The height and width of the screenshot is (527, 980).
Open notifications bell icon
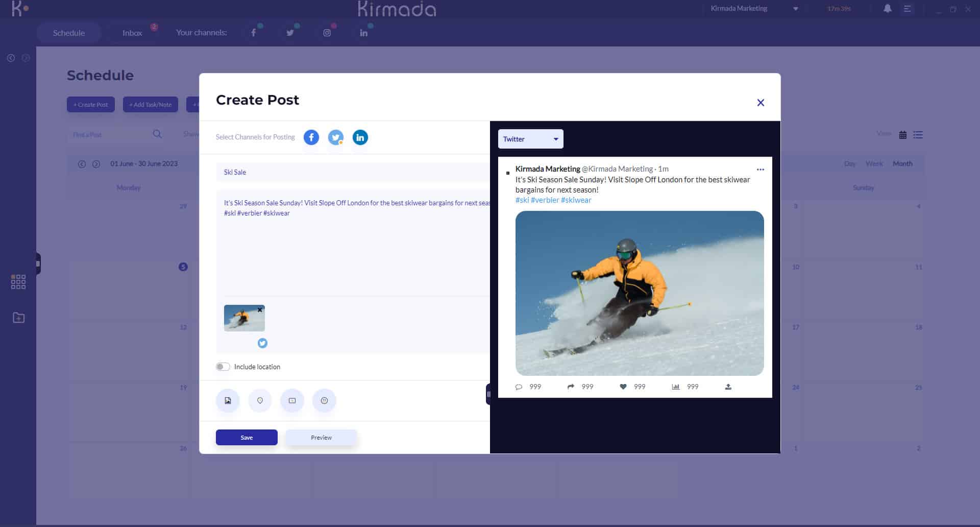888,9
